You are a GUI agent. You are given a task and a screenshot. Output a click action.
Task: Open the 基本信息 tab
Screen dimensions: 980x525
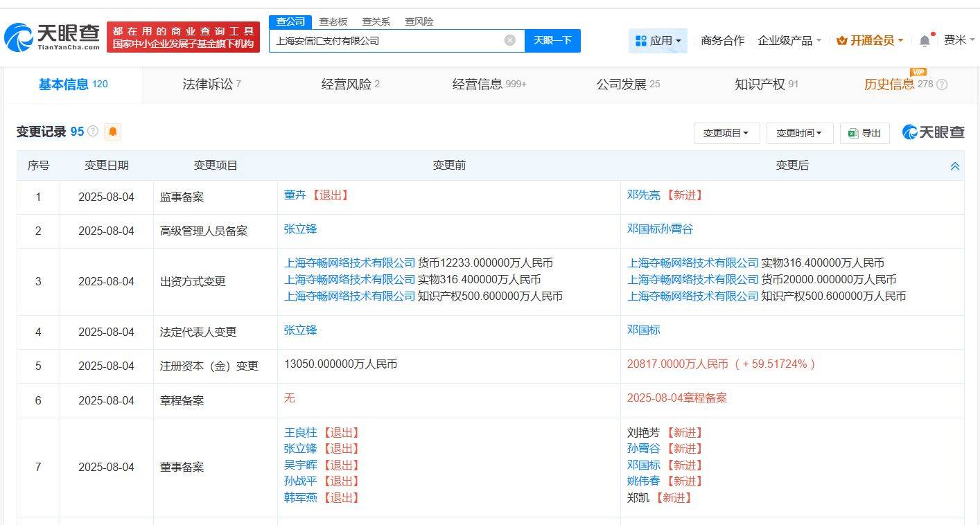(x=73, y=84)
